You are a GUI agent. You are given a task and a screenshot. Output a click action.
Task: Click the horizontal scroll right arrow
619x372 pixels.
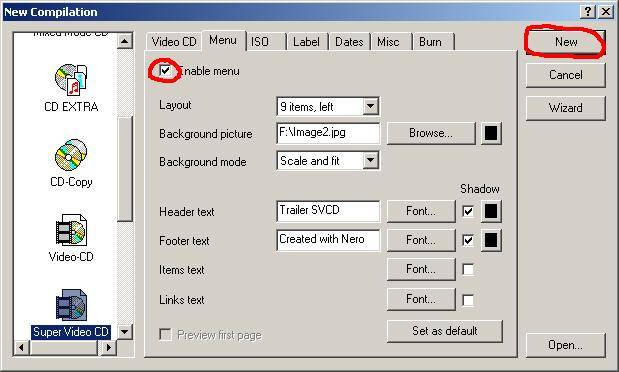pyautogui.click(x=109, y=348)
